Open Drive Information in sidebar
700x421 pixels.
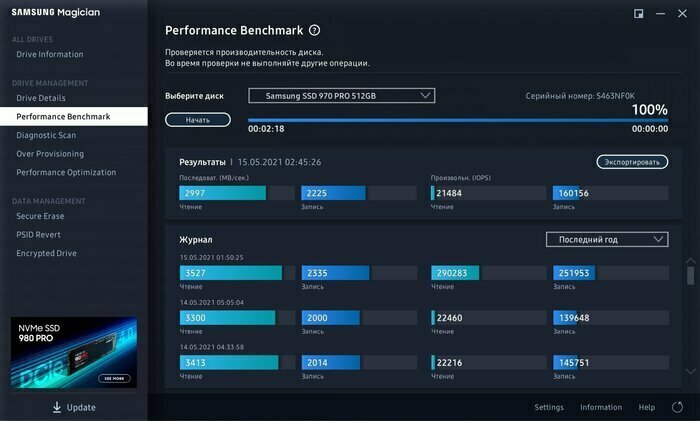(x=50, y=54)
